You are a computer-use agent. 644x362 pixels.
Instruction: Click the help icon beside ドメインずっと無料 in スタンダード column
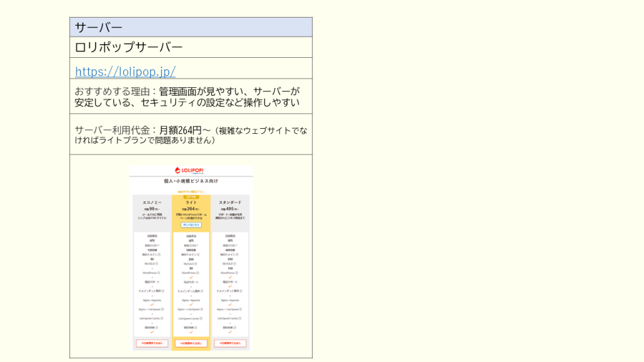[x=242, y=291]
